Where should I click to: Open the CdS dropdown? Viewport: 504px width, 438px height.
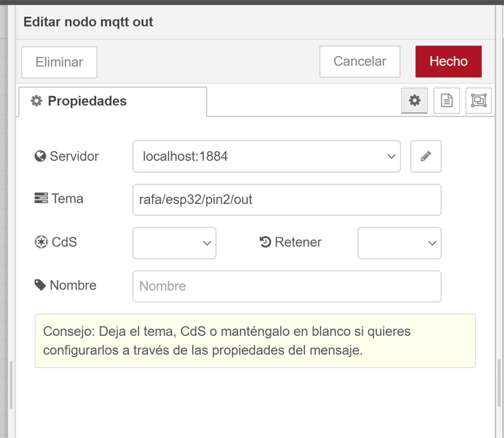[175, 243]
